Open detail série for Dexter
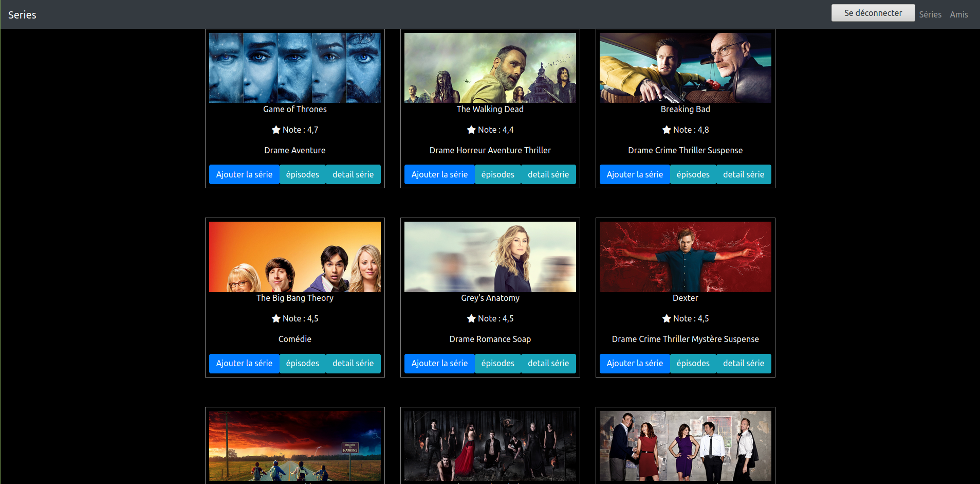 coord(744,363)
